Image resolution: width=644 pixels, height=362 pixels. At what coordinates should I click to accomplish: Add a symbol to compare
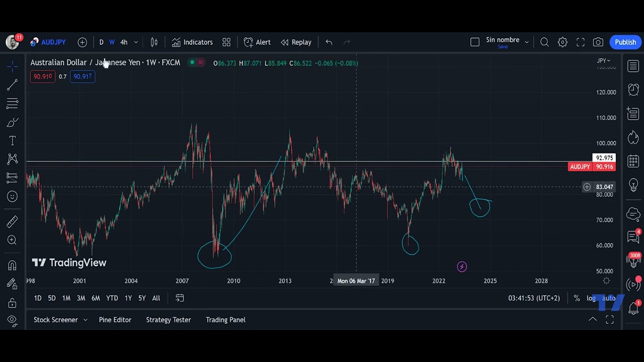point(82,42)
